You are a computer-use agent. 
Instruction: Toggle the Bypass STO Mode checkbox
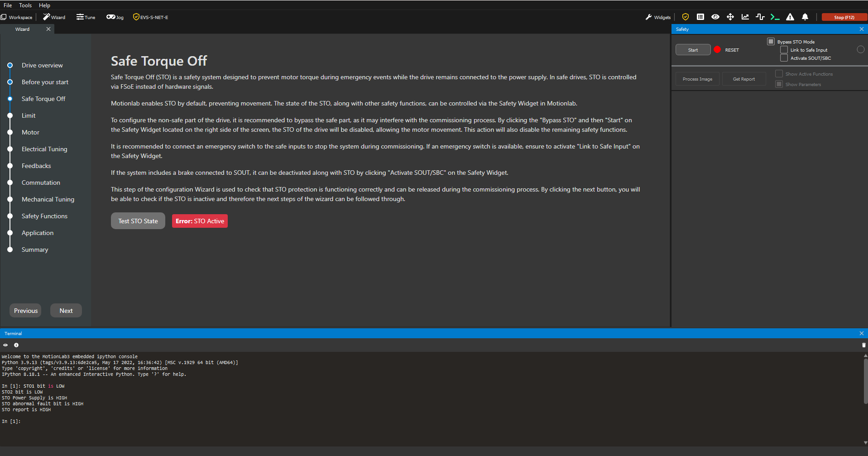tap(771, 42)
